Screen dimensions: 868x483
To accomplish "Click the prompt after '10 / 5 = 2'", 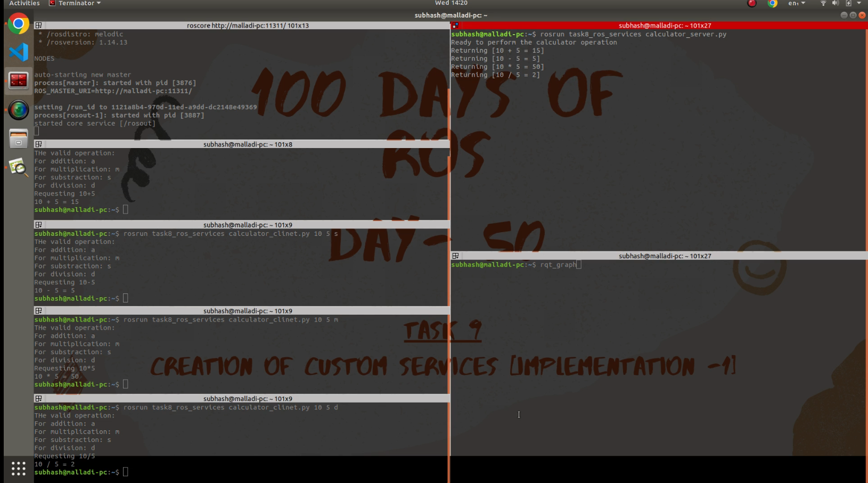I will pyautogui.click(x=81, y=472).
